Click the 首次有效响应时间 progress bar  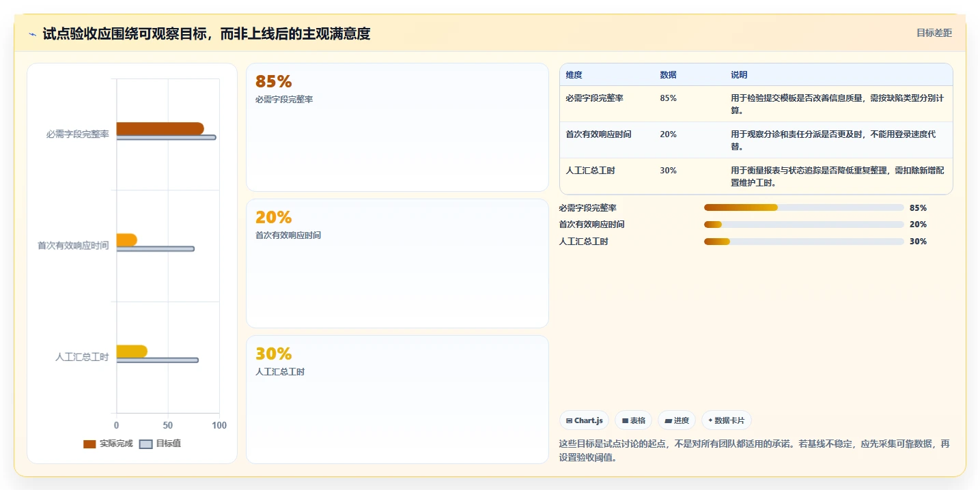pyautogui.click(x=804, y=225)
